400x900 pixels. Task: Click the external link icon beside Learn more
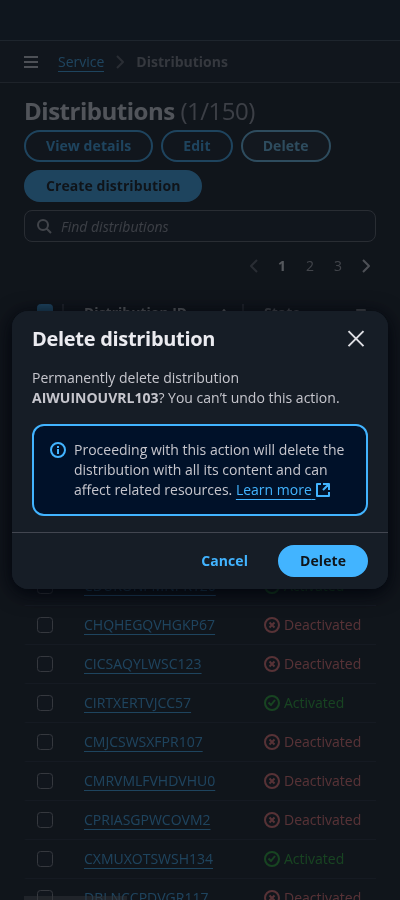click(x=324, y=490)
